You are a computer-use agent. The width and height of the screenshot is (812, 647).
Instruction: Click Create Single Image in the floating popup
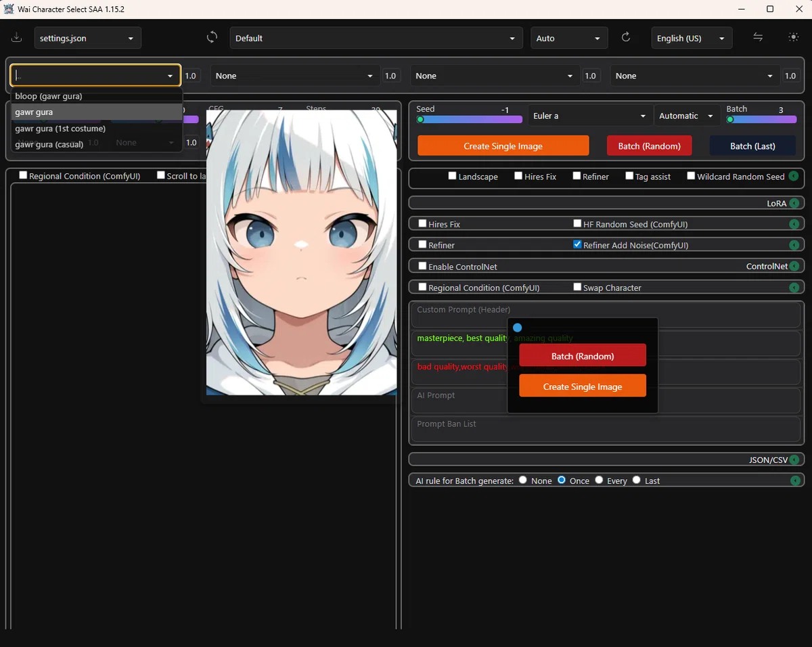click(x=583, y=386)
